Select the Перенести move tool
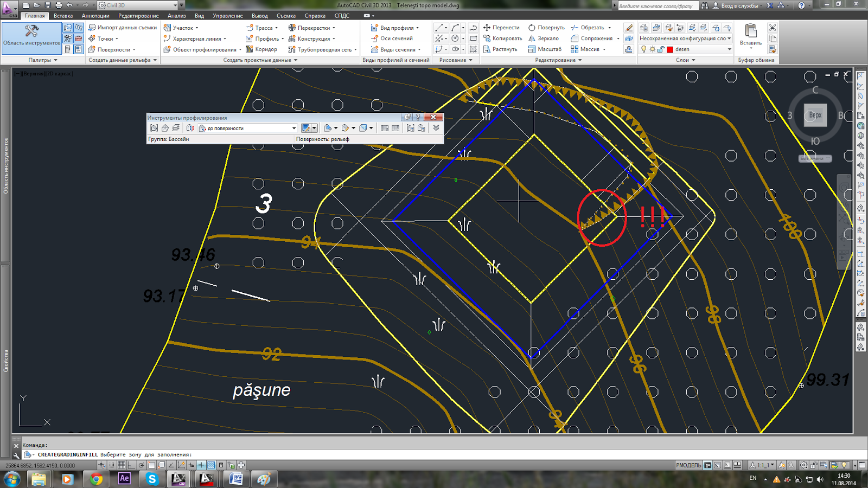 [x=501, y=28]
